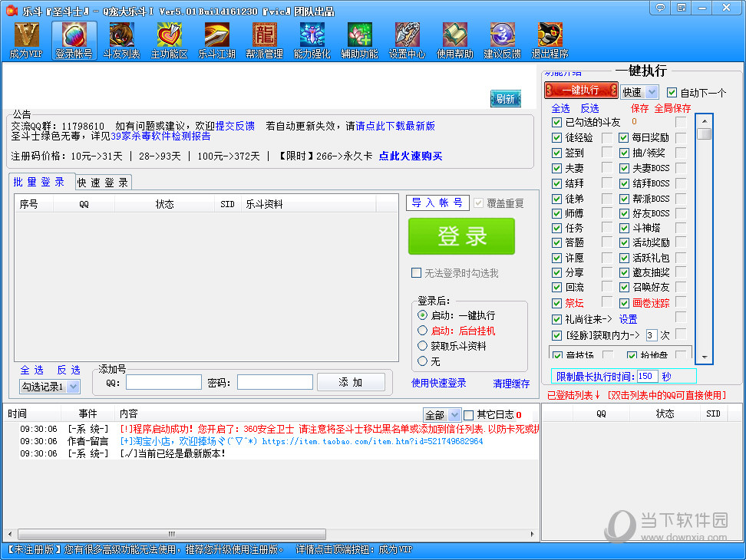The width and height of the screenshot is (746, 560).
Task: Click the 保存 link
Action: point(640,108)
